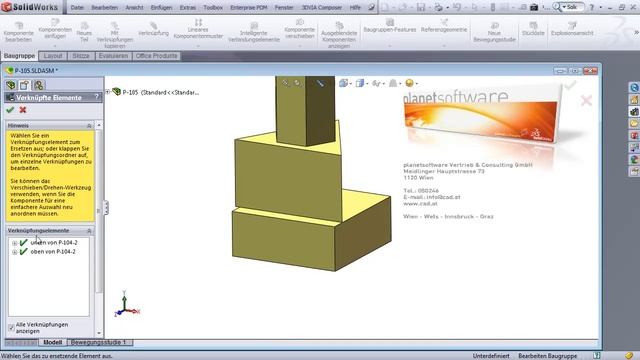Click Explosionsansicht tool
The width and height of the screenshot is (640, 360).
coord(572,29)
